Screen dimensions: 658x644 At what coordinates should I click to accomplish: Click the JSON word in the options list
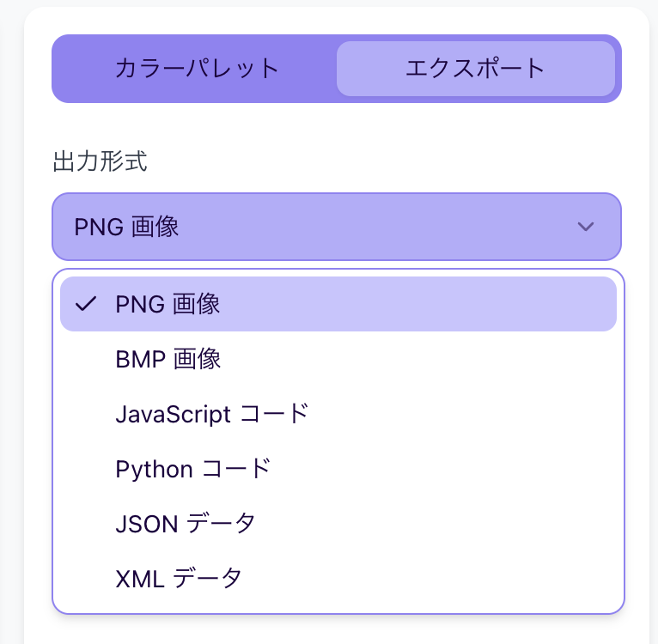140,524
